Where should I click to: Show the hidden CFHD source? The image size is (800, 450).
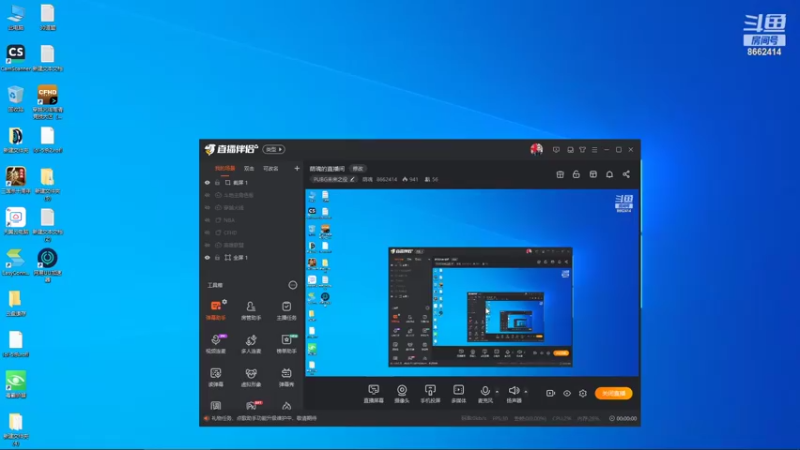click(207, 233)
